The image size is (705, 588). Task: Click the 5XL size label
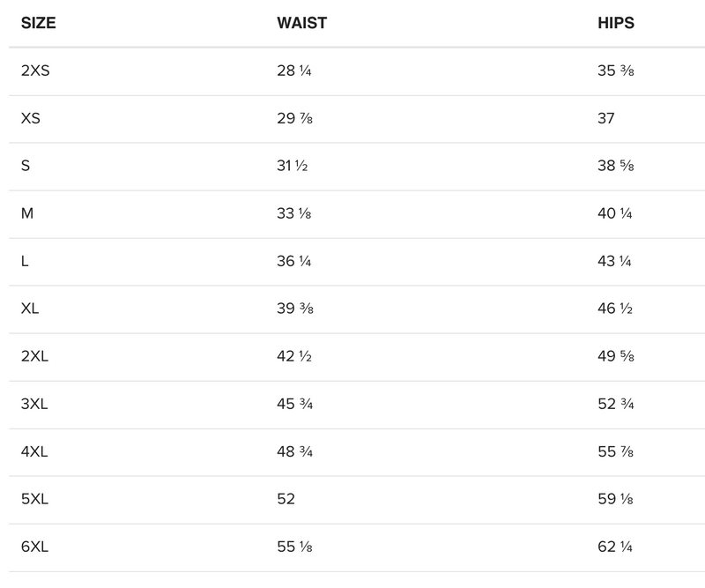(x=34, y=500)
